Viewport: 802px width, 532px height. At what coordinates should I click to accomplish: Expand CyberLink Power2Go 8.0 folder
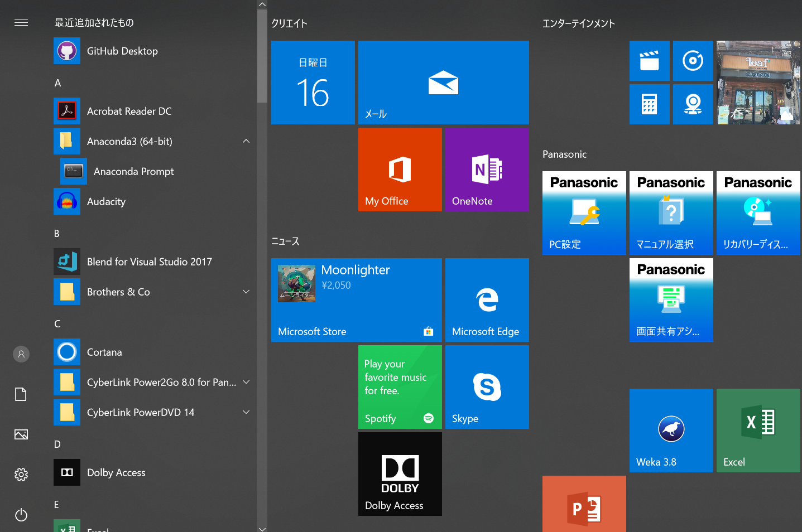click(x=246, y=382)
